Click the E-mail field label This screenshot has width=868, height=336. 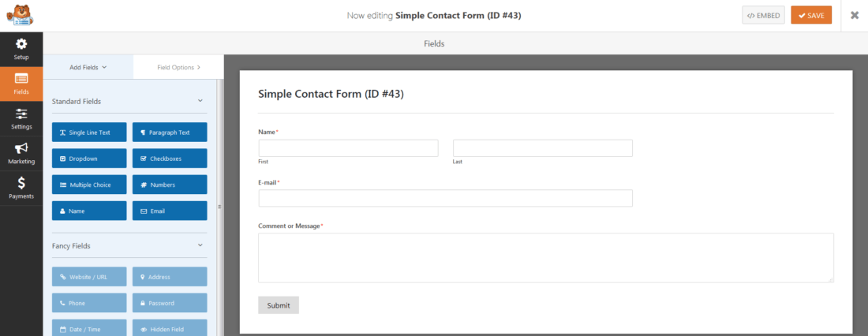(x=268, y=182)
